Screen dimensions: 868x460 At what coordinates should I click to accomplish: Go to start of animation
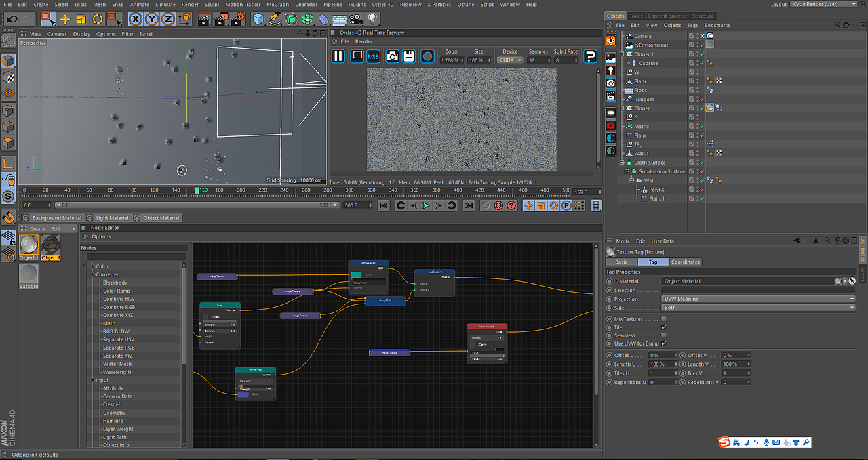coord(384,205)
